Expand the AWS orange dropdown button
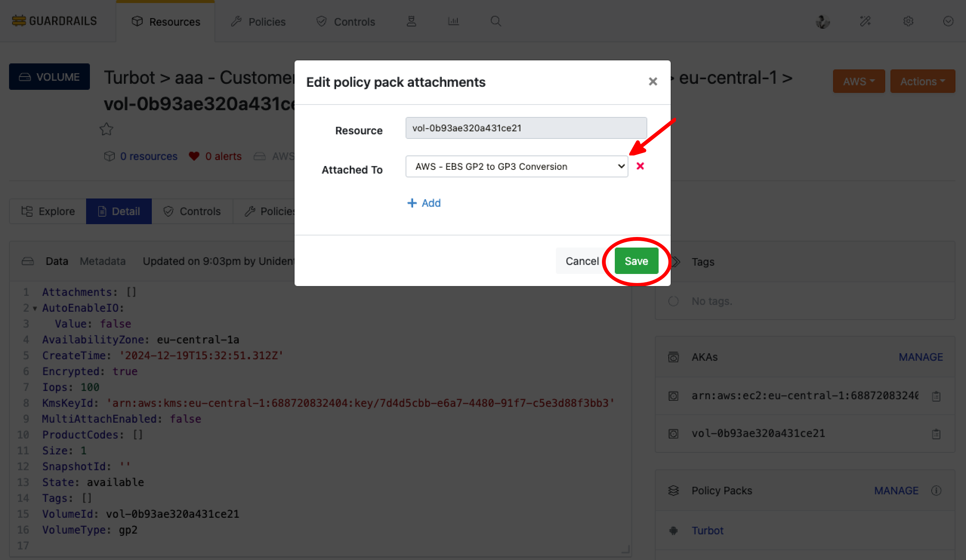 click(x=858, y=81)
